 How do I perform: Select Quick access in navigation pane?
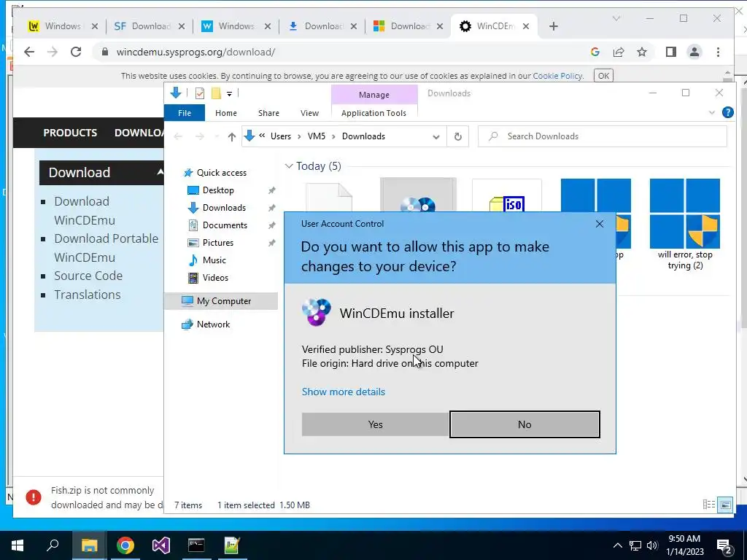click(x=222, y=173)
